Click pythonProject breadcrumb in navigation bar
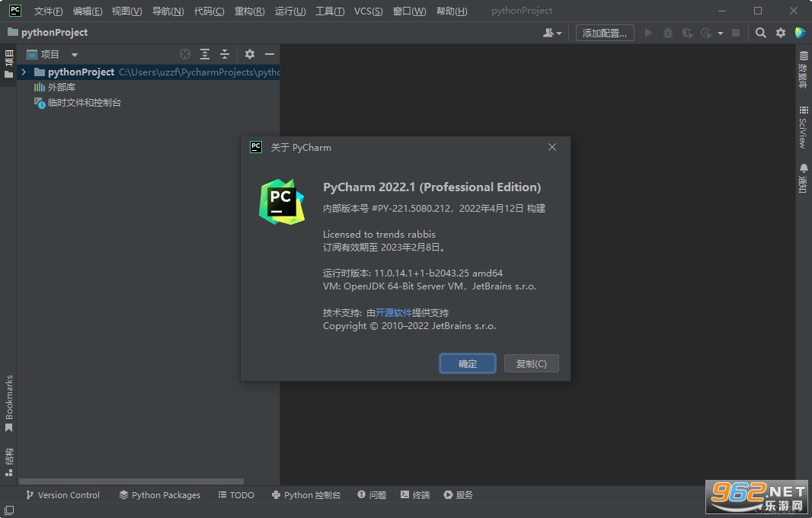Image resolution: width=812 pixels, height=518 pixels. pyautogui.click(x=48, y=33)
